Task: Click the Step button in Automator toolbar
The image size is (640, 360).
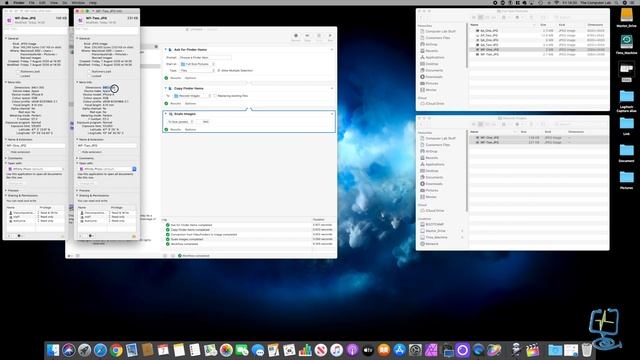Action: 307,37
